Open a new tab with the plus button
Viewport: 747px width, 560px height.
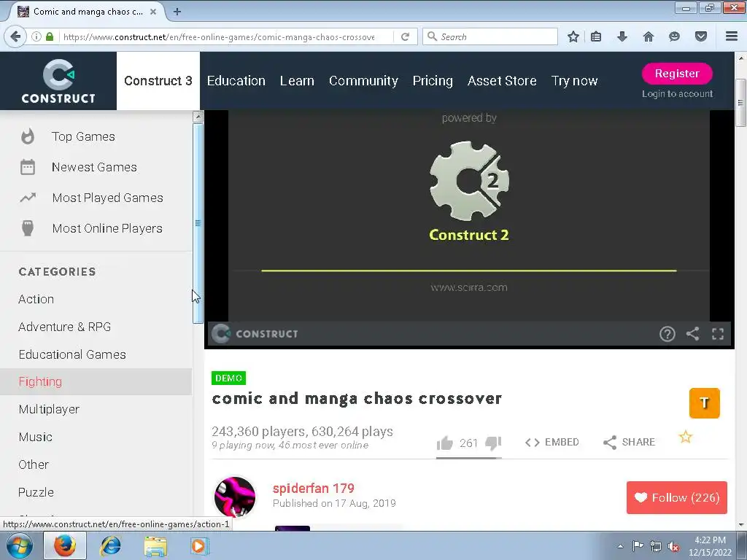tap(177, 12)
